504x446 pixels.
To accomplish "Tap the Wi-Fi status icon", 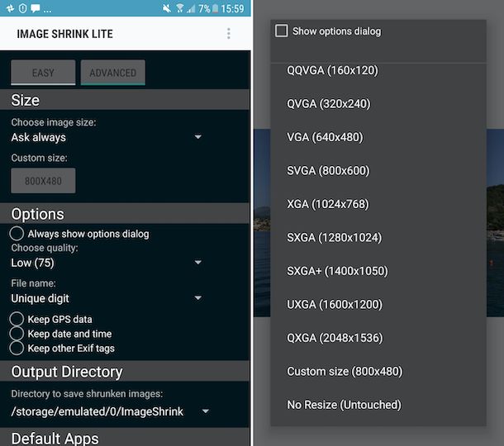I will [179, 8].
